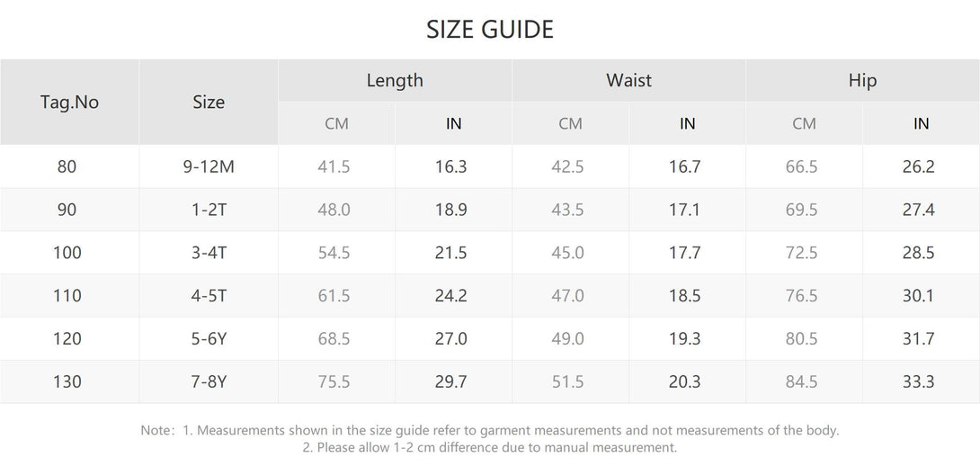
Task: Click the 3-4T size cell
Action: tap(209, 253)
